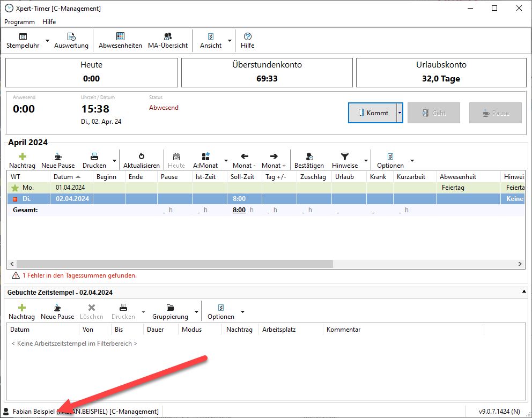
Task: Click the error message about Tagessummen
Action: click(79, 275)
